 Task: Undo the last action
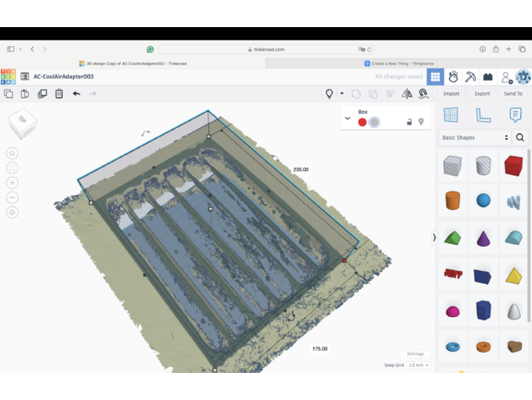point(76,94)
